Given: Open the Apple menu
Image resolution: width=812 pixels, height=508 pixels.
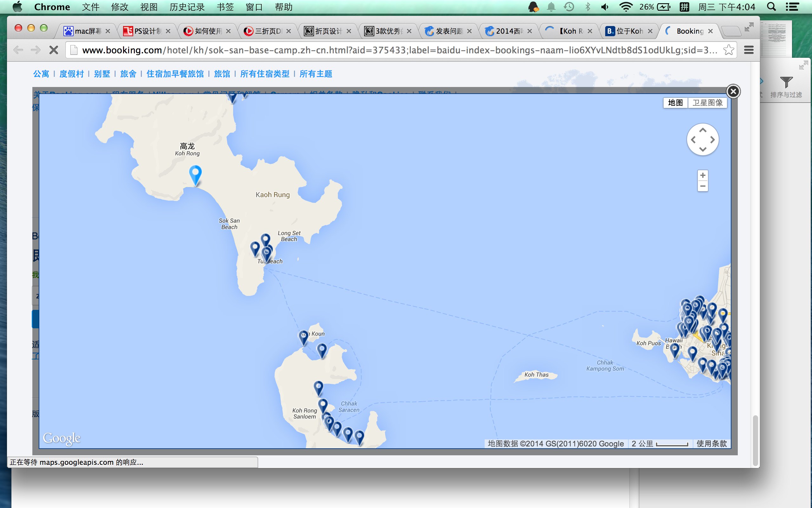Looking at the screenshot, I should coord(17,7).
